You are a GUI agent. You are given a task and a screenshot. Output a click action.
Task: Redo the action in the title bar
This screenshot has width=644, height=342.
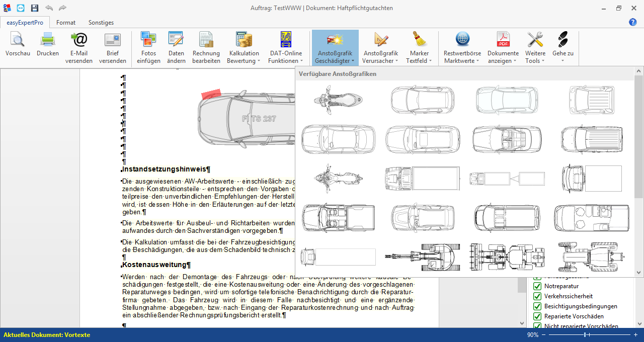pos(62,8)
